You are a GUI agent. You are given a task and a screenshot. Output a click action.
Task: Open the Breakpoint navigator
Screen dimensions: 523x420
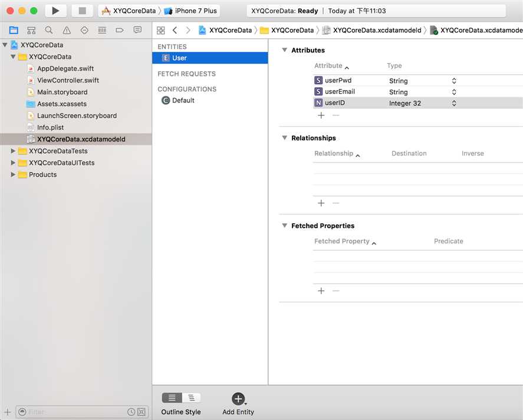coord(120,30)
